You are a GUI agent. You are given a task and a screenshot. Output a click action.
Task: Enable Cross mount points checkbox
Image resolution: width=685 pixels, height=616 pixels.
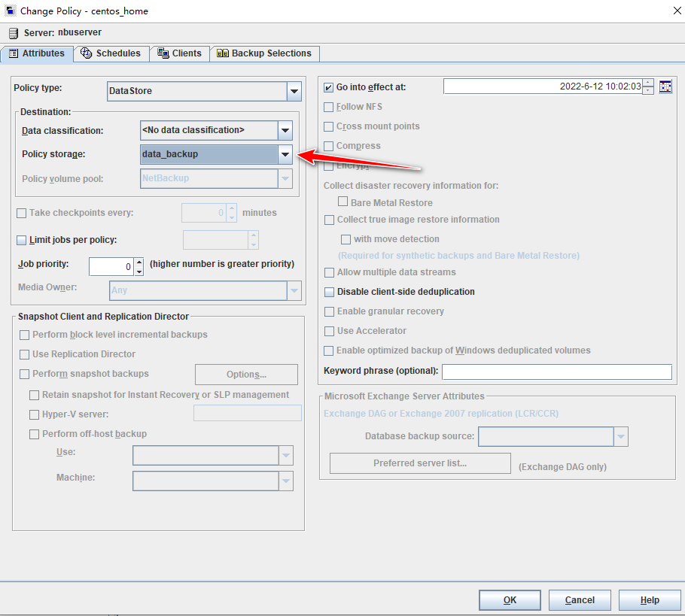coord(328,126)
